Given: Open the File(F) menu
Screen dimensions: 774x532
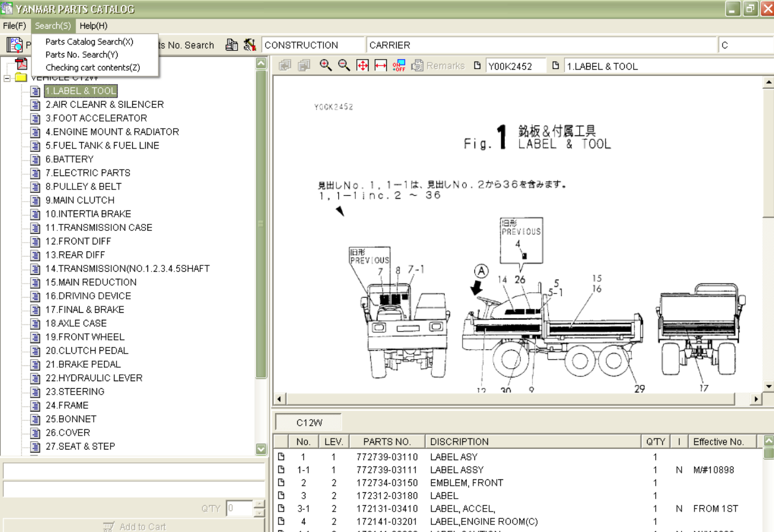Looking at the screenshot, I should [x=15, y=26].
